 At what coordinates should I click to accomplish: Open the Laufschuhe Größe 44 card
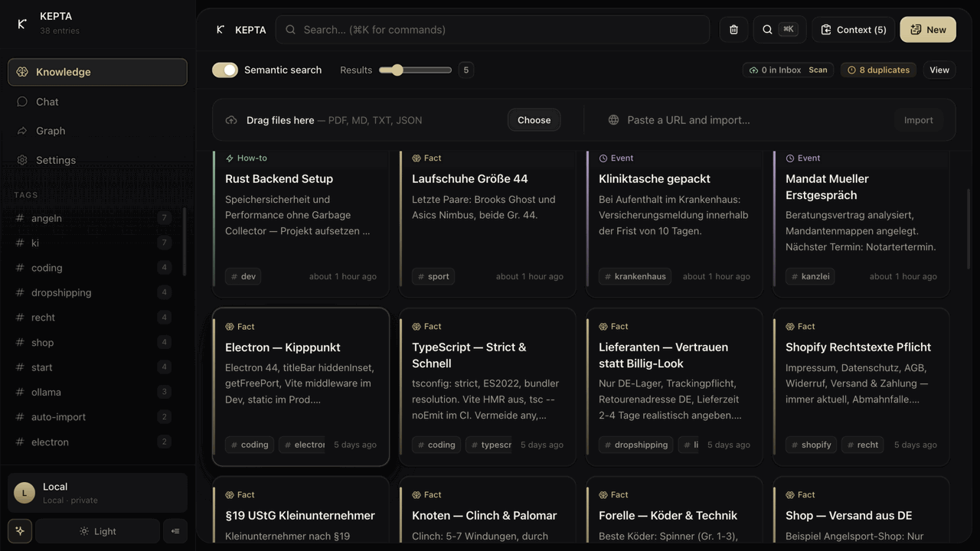pyautogui.click(x=488, y=223)
